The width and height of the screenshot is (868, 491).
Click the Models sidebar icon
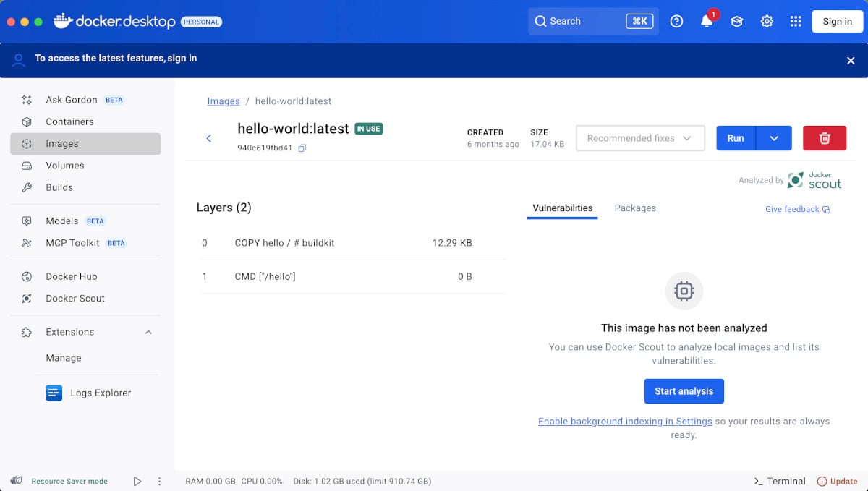point(27,221)
